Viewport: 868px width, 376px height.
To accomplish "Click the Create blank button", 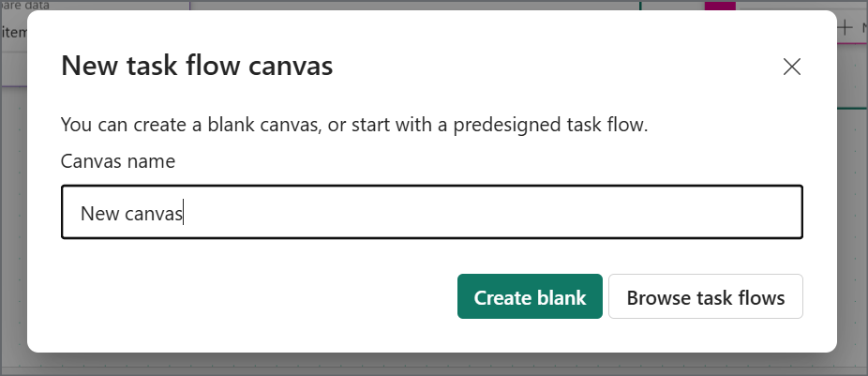I will 530,296.
